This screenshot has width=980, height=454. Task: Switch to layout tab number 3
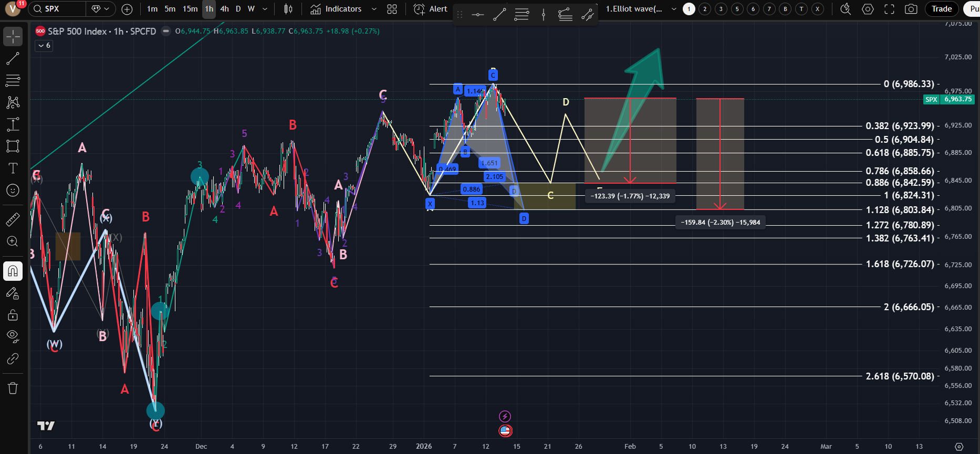721,9
